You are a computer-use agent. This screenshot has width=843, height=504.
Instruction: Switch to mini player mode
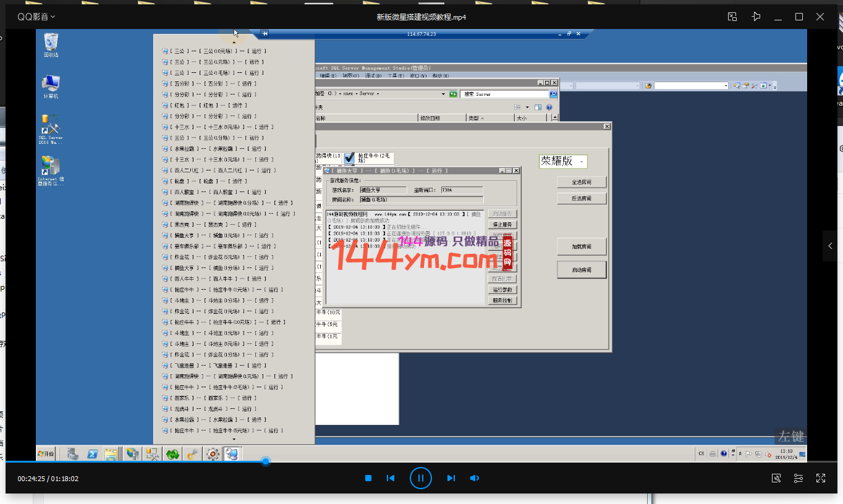(x=732, y=17)
